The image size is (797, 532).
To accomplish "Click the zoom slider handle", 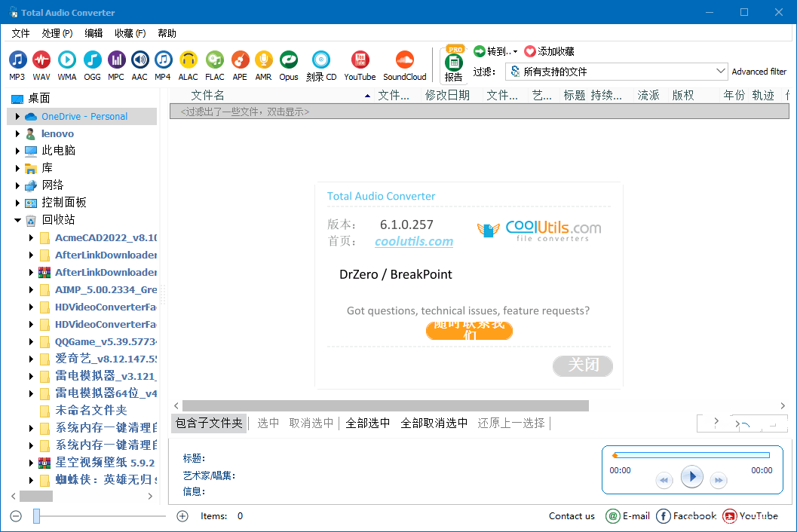I will (x=37, y=516).
